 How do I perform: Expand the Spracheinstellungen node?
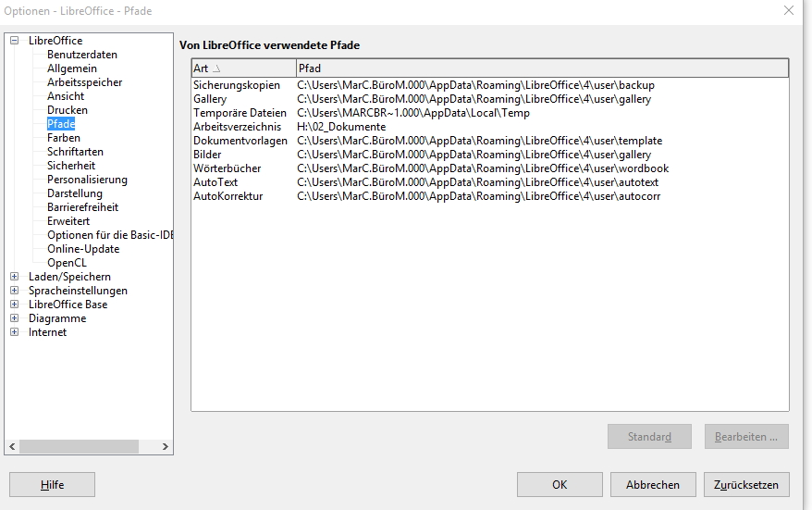point(15,291)
